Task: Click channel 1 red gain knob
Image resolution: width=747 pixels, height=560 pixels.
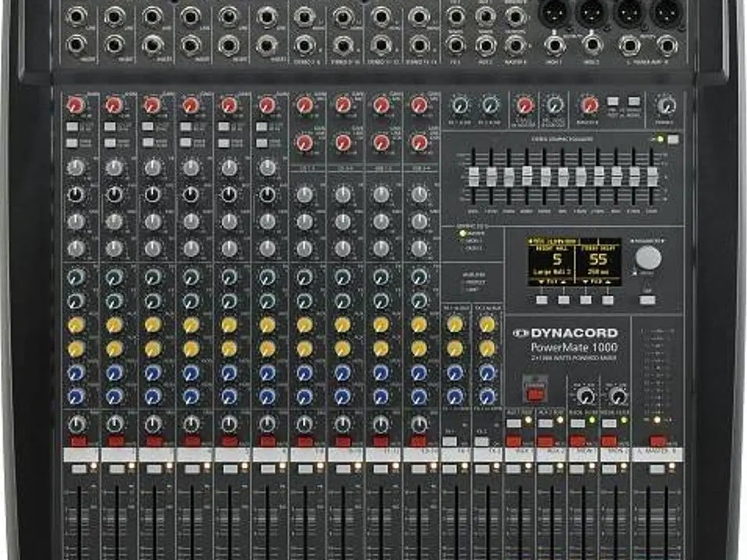Action: tap(76, 106)
